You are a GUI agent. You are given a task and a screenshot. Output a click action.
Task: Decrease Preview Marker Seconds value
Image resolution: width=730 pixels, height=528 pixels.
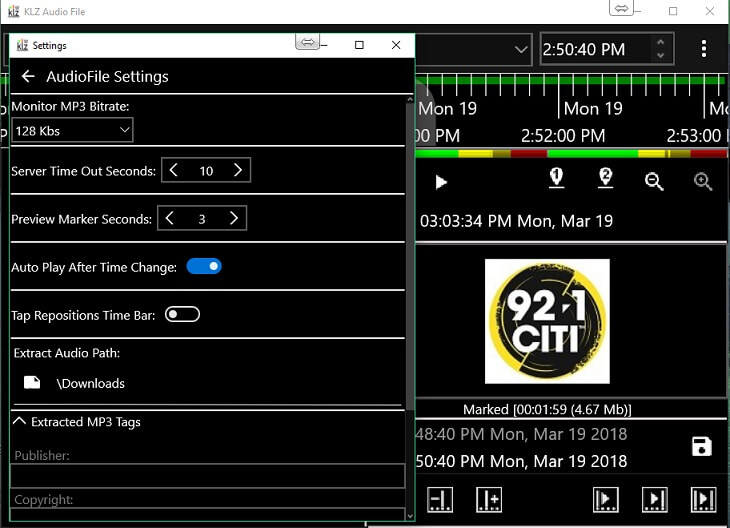(x=169, y=218)
